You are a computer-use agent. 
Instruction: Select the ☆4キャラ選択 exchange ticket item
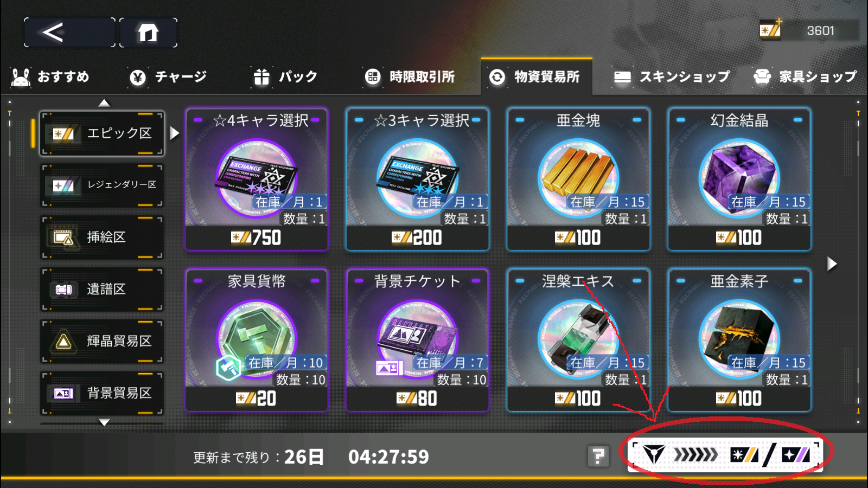(x=257, y=179)
